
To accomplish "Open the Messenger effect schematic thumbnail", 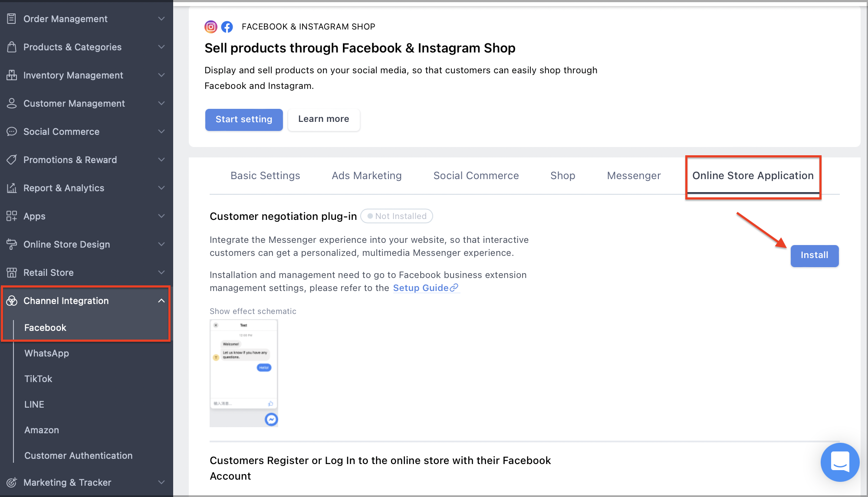I will pos(244,373).
